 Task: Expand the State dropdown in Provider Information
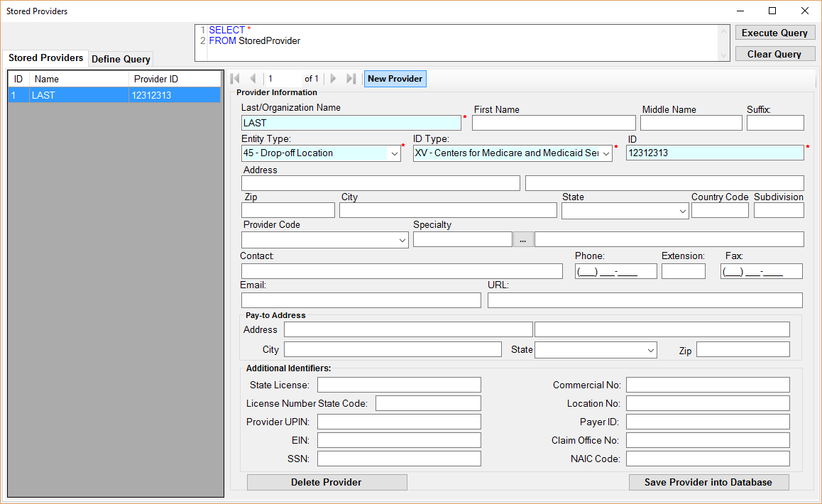[x=682, y=211]
